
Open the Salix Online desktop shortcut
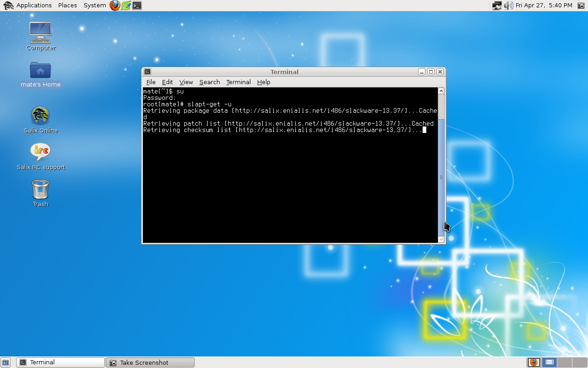point(40,116)
